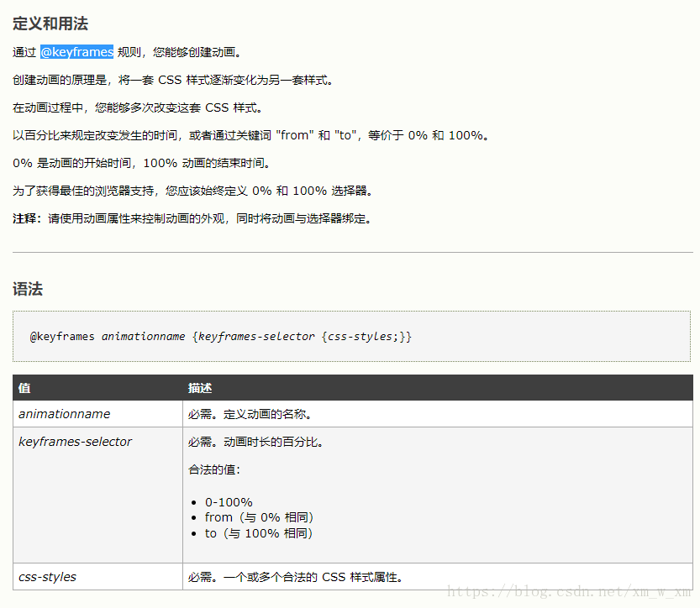Click the 语法 heading
The height and width of the screenshot is (608, 700).
click(x=28, y=289)
